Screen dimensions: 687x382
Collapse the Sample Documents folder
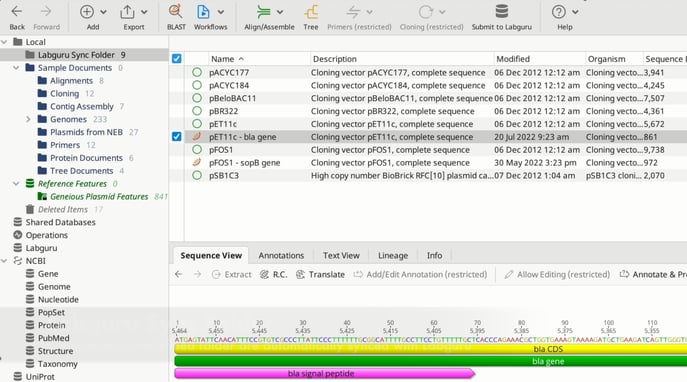pyautogui.click(x=16, y=68)
